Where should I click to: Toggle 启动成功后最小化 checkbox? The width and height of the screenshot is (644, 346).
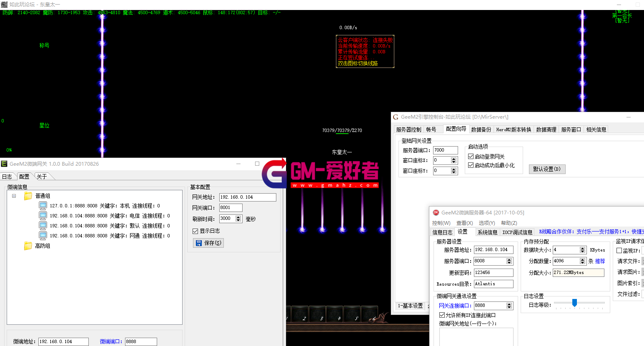click(x=471, y=165)
